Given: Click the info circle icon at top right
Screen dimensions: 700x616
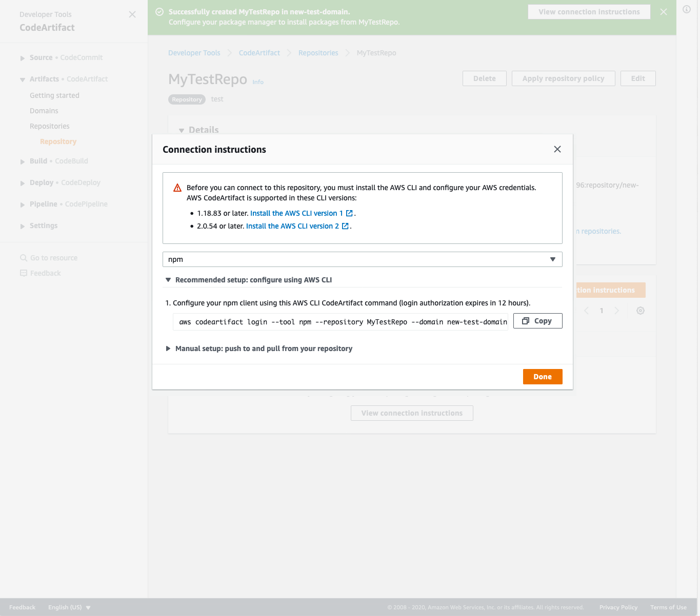Looking at the screenshot, I should pyautogui.click(x=687, y=9).
